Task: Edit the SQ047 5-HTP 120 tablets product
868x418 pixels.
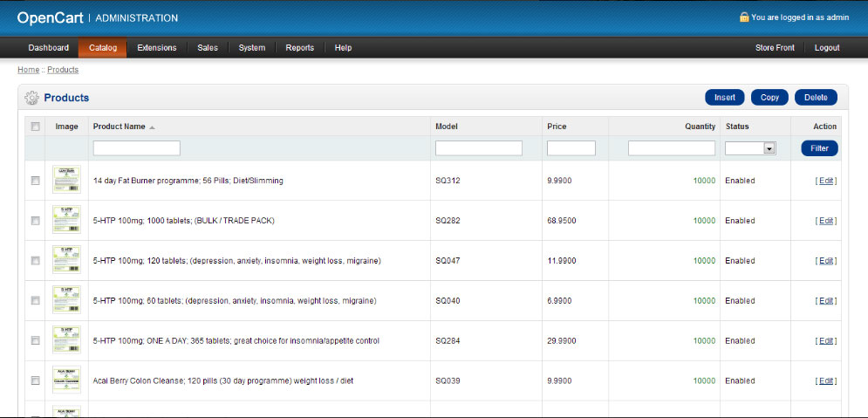Action: [x=825, y=261]
